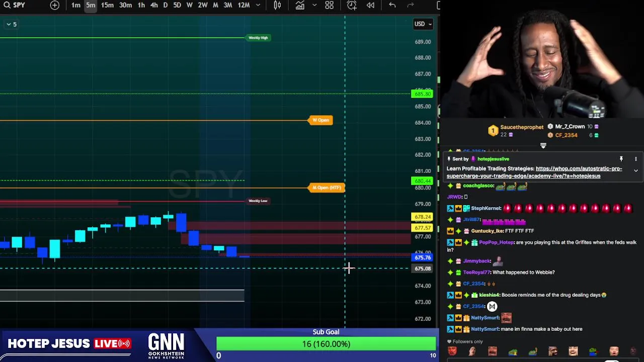Expand pinned message chevron

(x=635, y=171)
